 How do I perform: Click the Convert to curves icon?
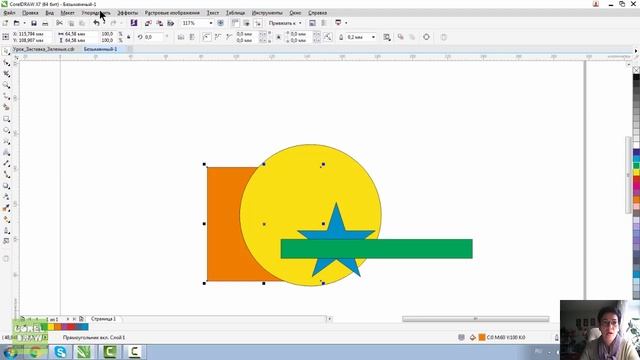tap(426, 37)
